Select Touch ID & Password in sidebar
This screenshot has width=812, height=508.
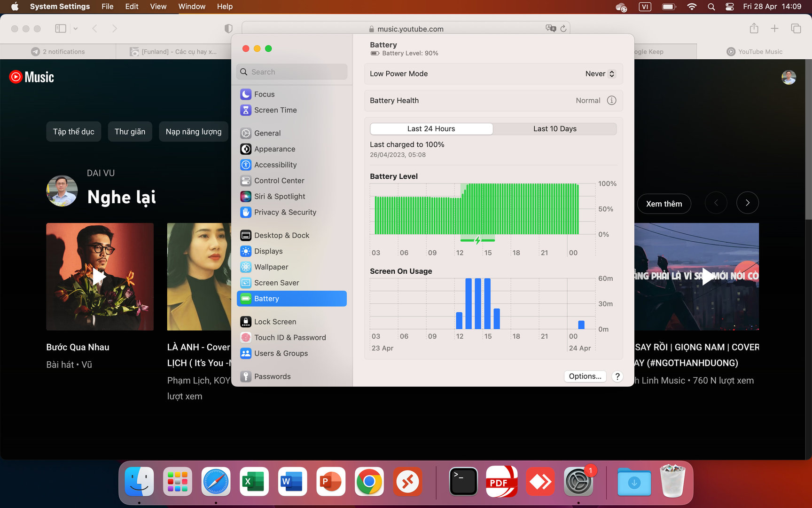pos(289,337)
